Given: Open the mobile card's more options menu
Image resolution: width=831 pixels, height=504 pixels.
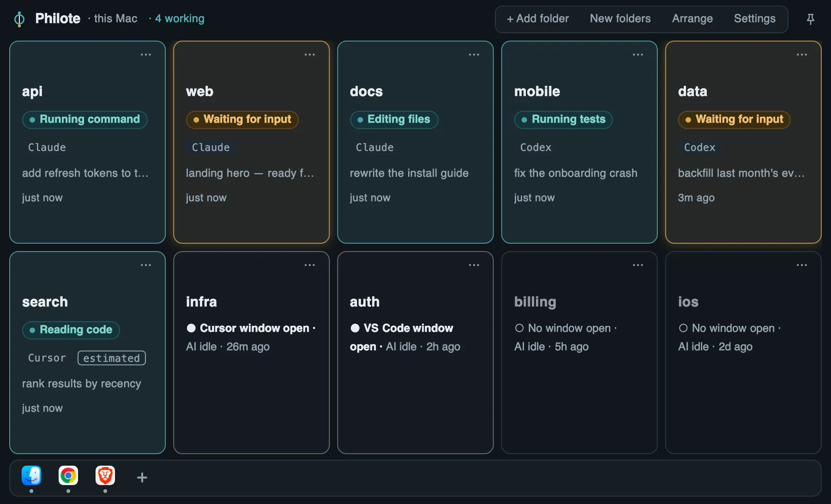Looking at the screenshot, I should tap(638, 54).
